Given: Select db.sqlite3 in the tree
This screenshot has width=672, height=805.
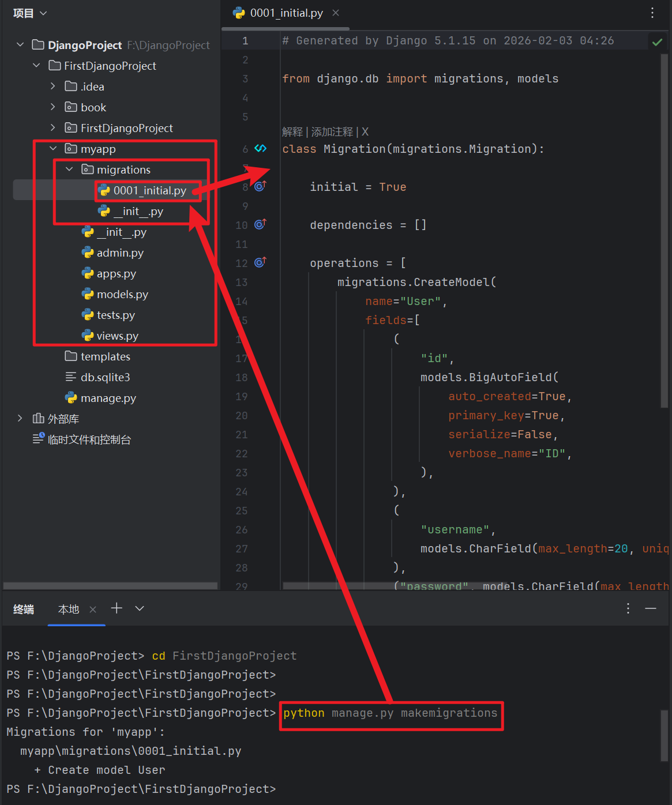Looking at the screenshot, I should pos(105,377).
